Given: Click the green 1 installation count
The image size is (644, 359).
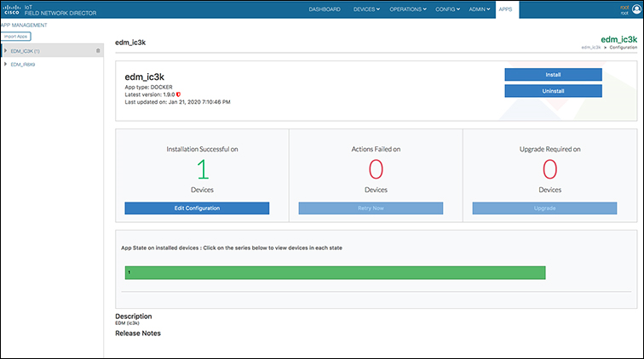Looking at the screenshot, I should coord(203,169).
